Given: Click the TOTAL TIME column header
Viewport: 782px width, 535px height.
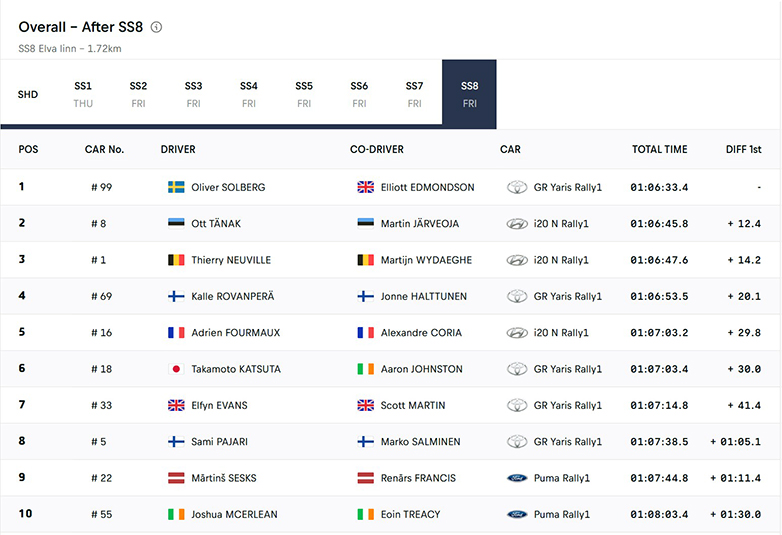Looking at the screenshot, I should pos(659,150).
